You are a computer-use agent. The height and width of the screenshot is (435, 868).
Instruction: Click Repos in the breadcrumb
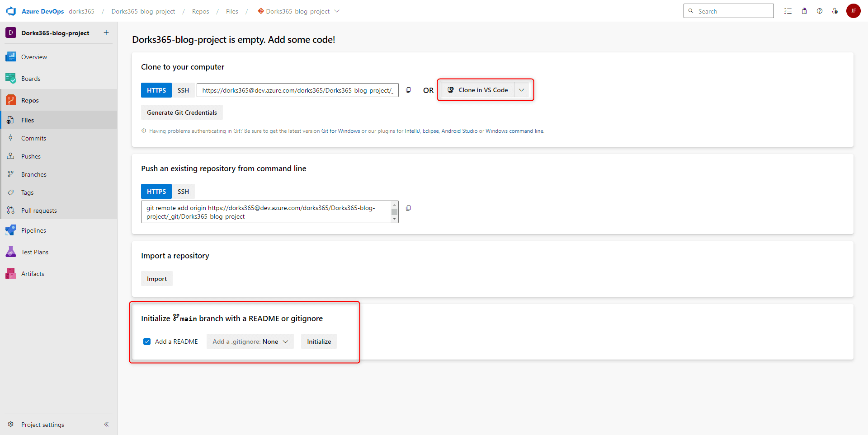pyautogui.click(x=200, y=11)
